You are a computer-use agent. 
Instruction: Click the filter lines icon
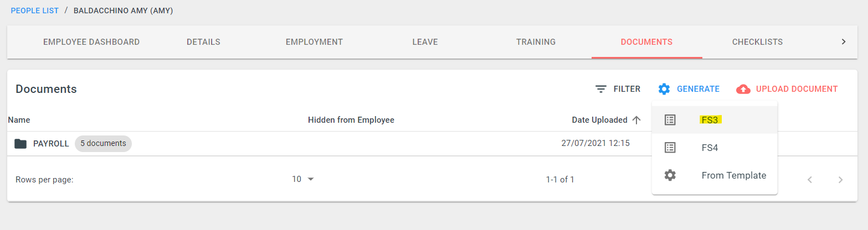coord(601,89)
